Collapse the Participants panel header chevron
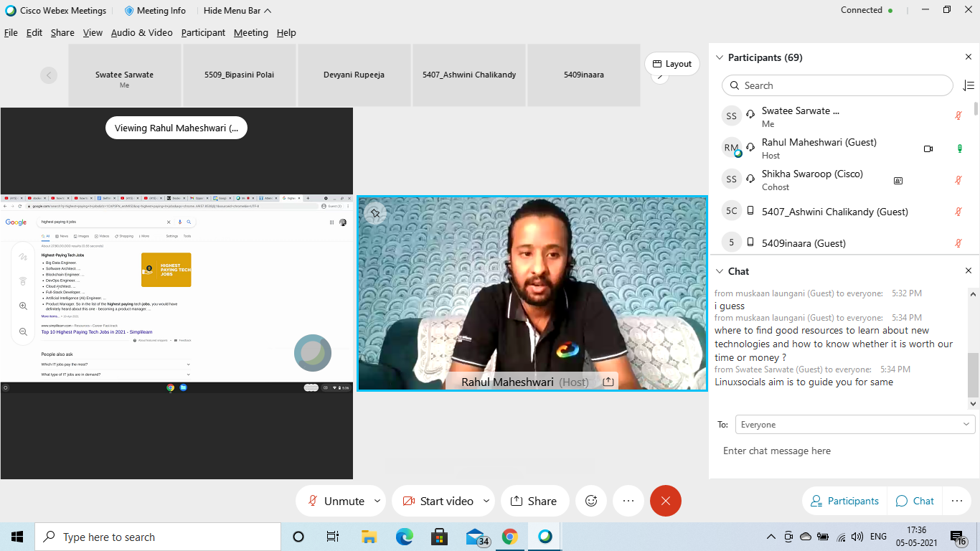Image resolution: width=980 pixels, height=551 pixels. click(719, 57)
